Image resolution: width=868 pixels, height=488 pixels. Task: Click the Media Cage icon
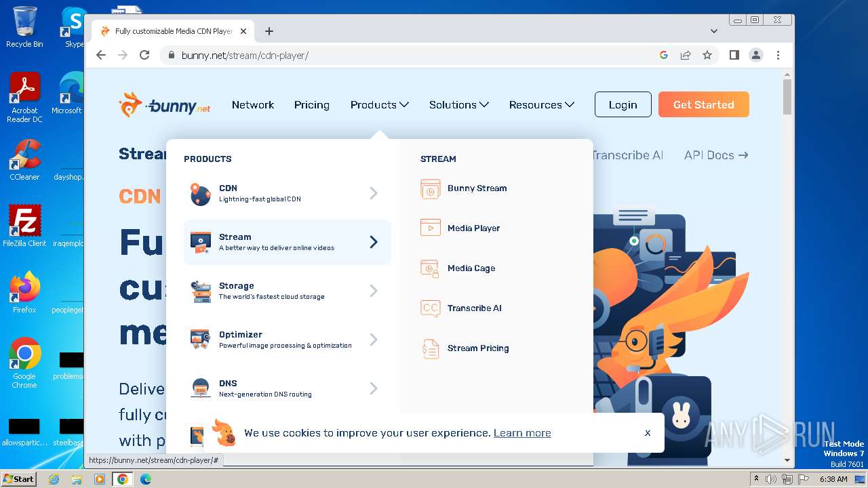point(431,268)
